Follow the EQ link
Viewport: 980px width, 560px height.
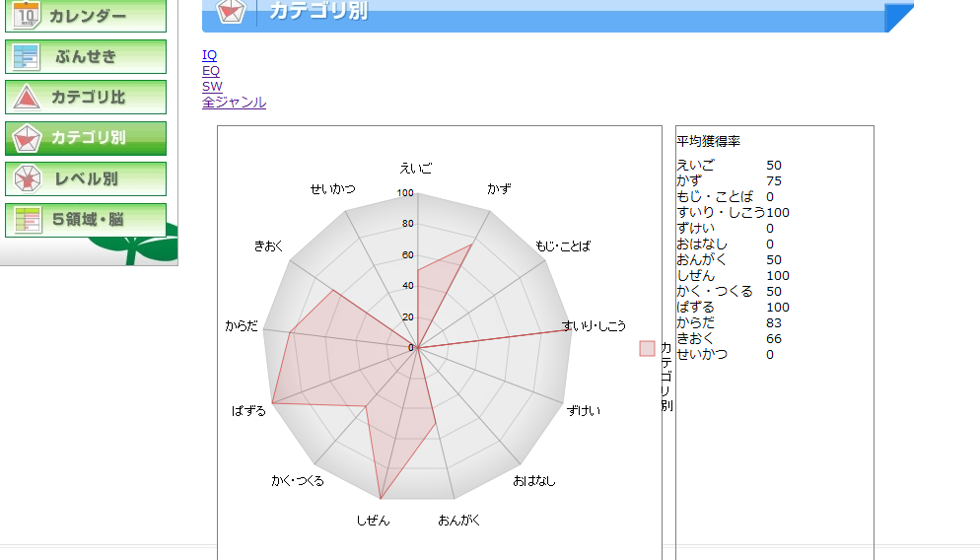click(x=211, y=71)
